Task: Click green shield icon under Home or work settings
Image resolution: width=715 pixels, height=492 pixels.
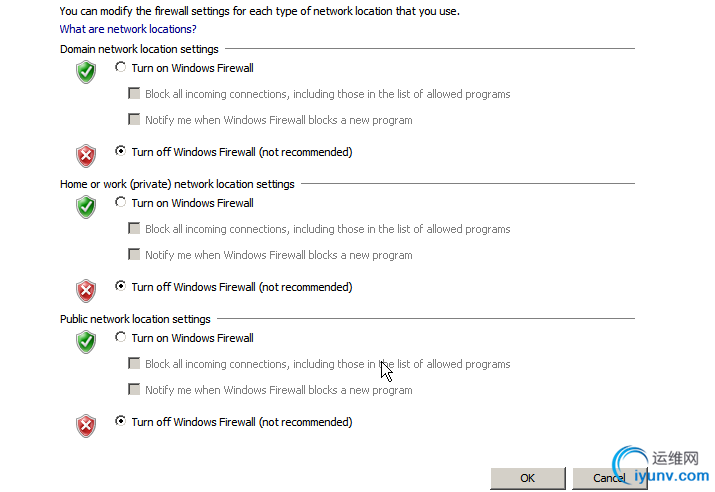Action: tap(87, 206)
